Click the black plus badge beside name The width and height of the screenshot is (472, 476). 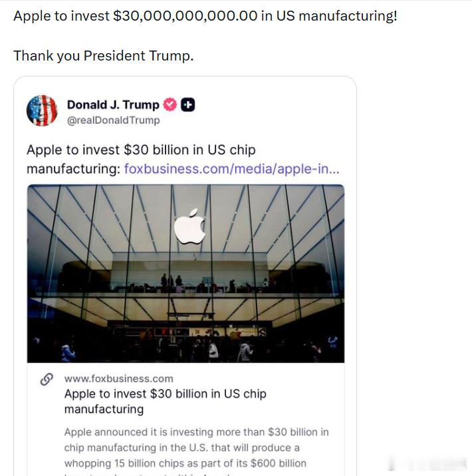pyautogui.click(x=188, y=105)
